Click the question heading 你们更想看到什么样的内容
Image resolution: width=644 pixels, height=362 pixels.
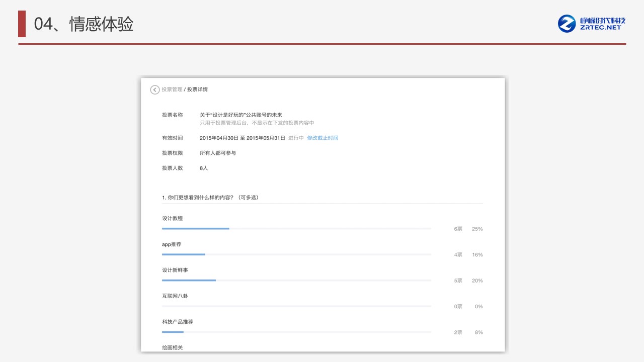tap(210, 198)
